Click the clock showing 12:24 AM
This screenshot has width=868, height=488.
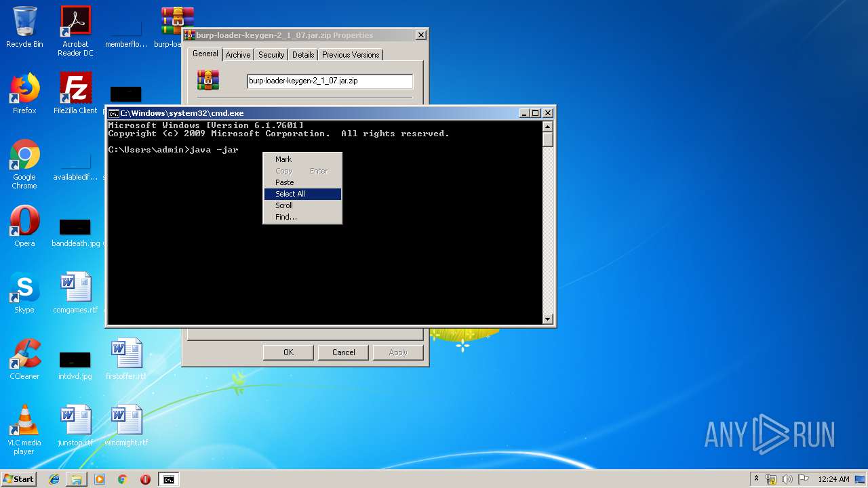833,479
